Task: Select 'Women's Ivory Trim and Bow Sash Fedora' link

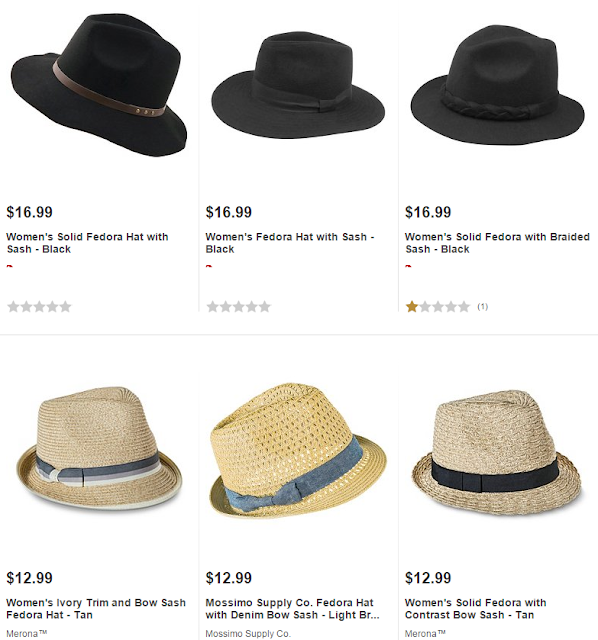Action: [x=96, y=609]
